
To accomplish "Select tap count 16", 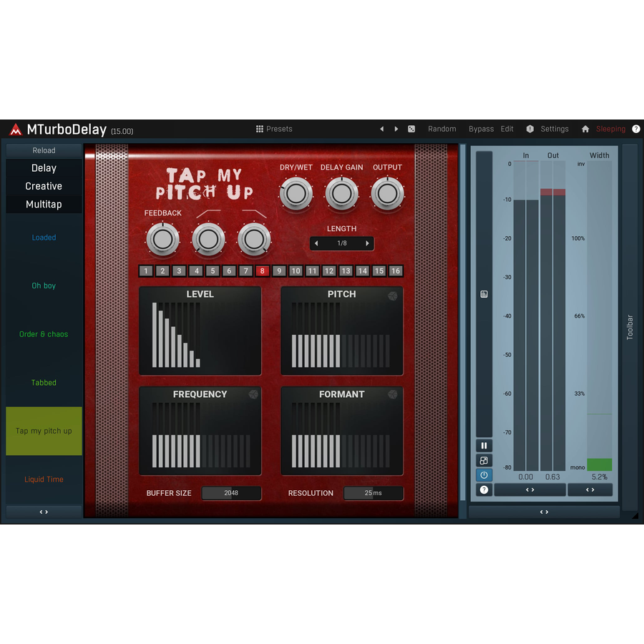I will [x=396, y=271].
